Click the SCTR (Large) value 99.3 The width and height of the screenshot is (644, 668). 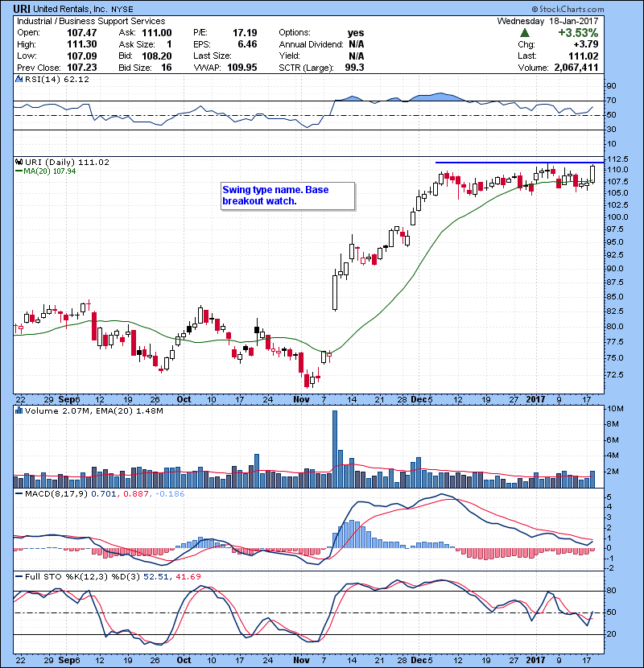pyautogui.click(x=355, y=68)
